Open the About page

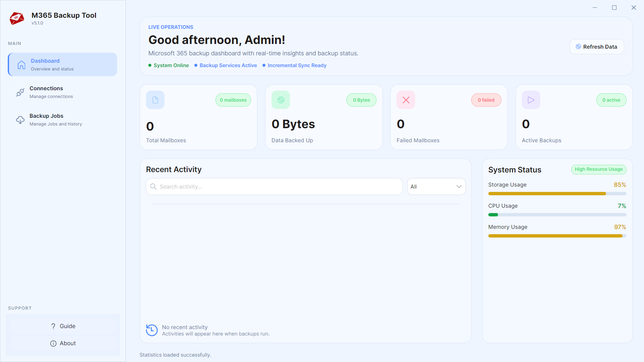coord(63,343)
